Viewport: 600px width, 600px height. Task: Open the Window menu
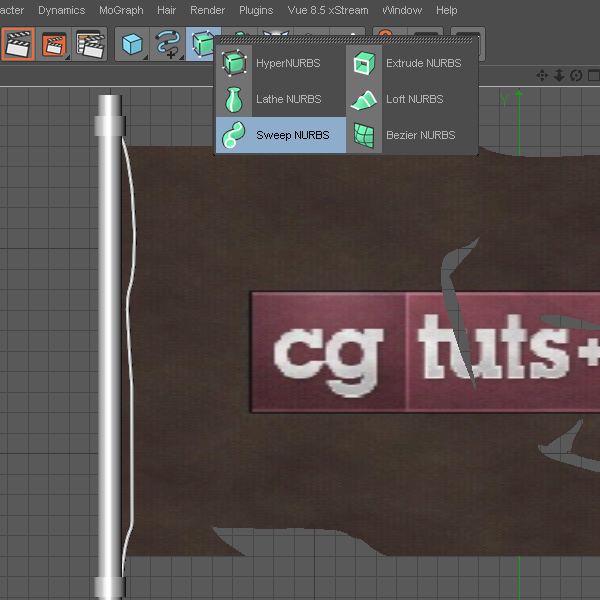(x=402, y=10)
